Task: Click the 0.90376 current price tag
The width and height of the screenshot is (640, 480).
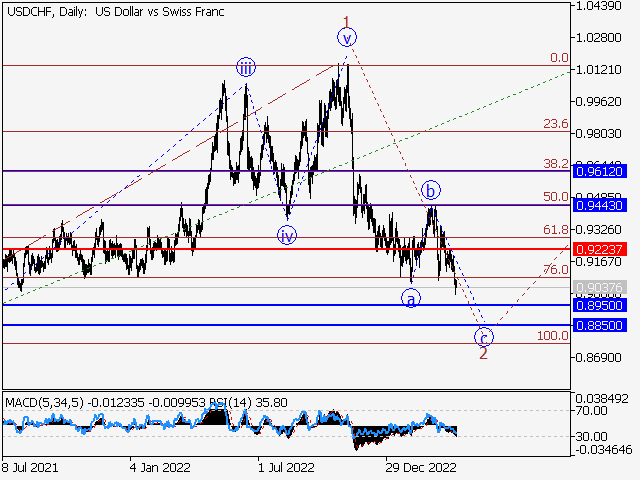Action: point(600,287)
